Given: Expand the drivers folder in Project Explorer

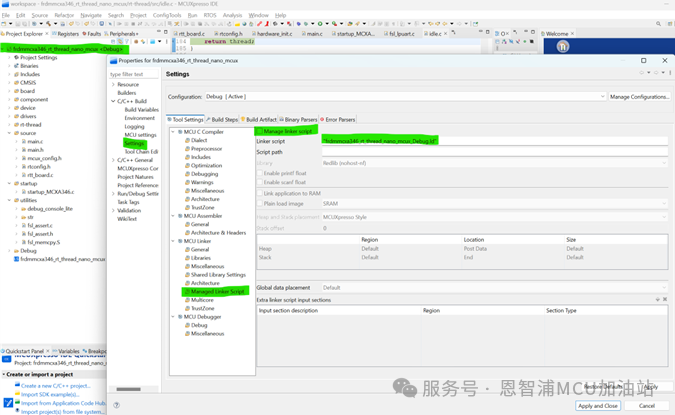Looking at the screenshot, I should point(10,115).
